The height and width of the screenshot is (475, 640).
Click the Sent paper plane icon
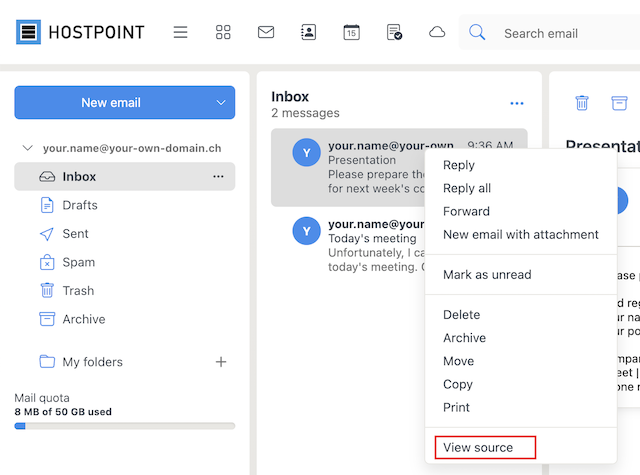point(47,234)
